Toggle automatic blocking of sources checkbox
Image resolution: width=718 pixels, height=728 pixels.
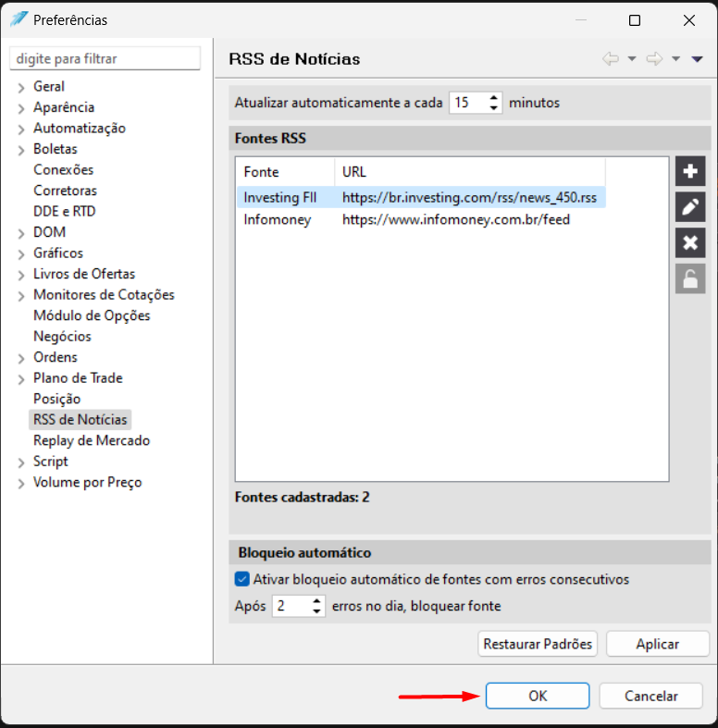pos(242,579)
